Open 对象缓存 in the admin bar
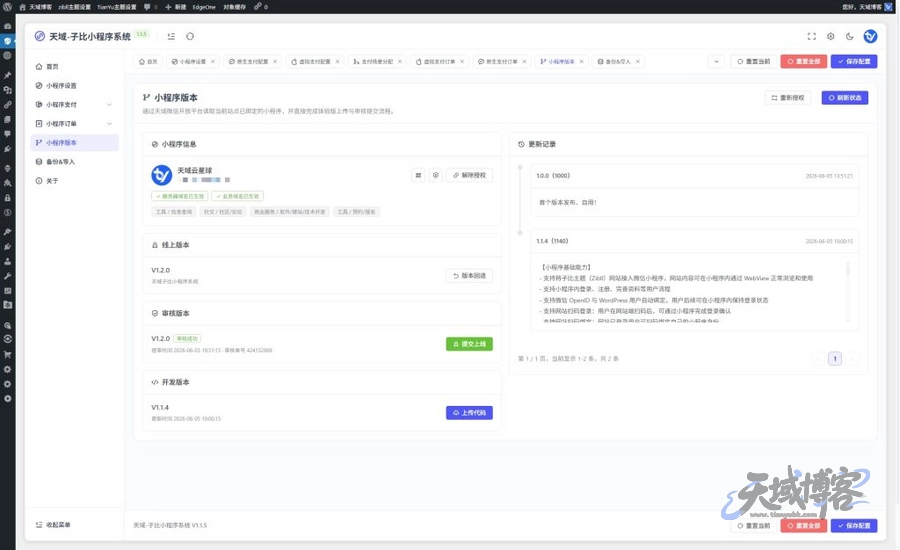Image resolution: width=900 pixels, height=550 pixels. point(234,7)
